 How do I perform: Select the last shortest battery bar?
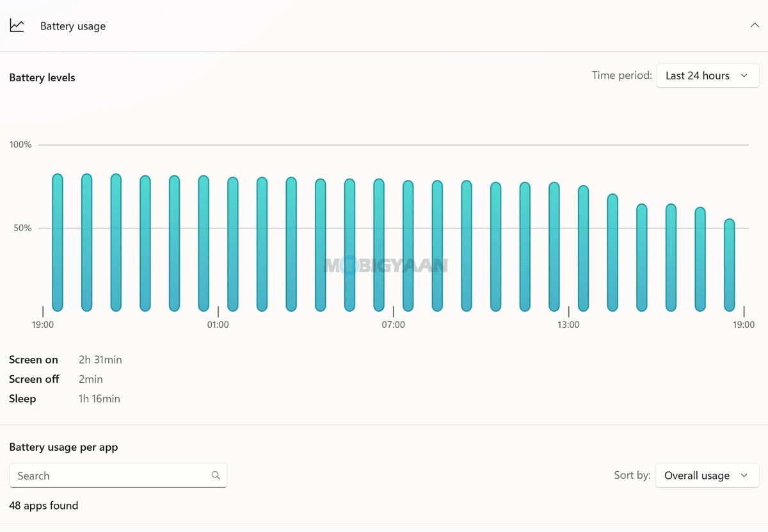pyautogui.click(x=730, y=265)
